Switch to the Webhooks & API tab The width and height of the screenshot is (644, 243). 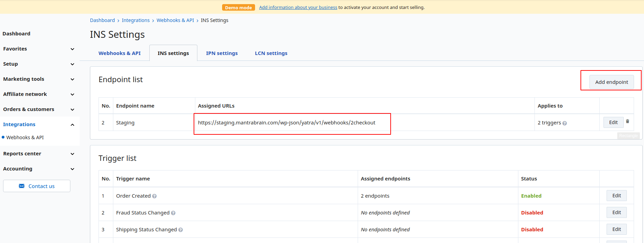(119, 53)
